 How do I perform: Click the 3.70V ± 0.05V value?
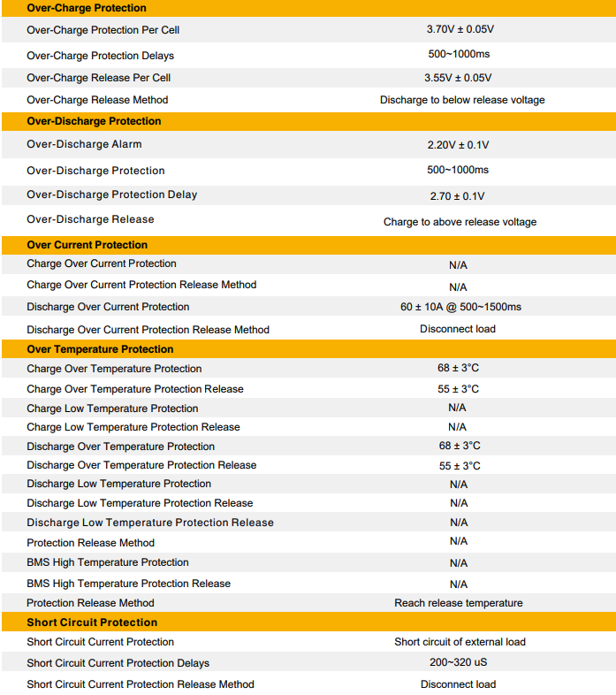pyautogui.click(x=460, y=29)
